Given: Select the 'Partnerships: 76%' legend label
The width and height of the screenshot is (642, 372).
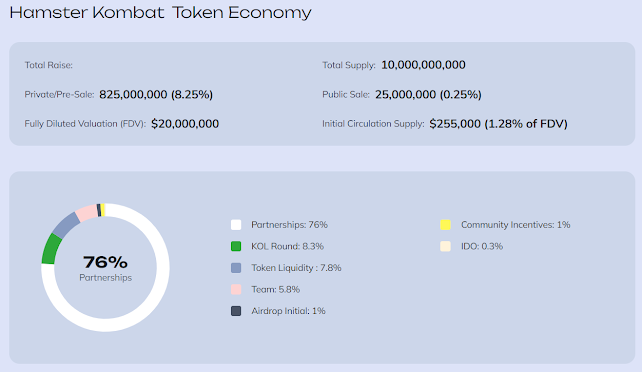Looking at the screenshot, I should coord(289,225).
